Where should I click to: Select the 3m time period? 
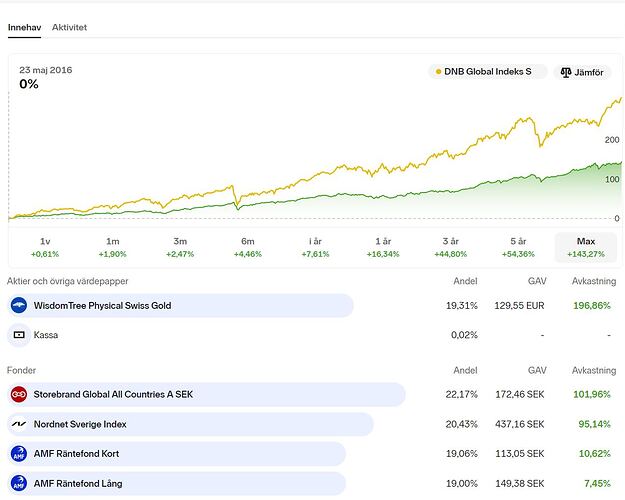[x=180, y=247]
